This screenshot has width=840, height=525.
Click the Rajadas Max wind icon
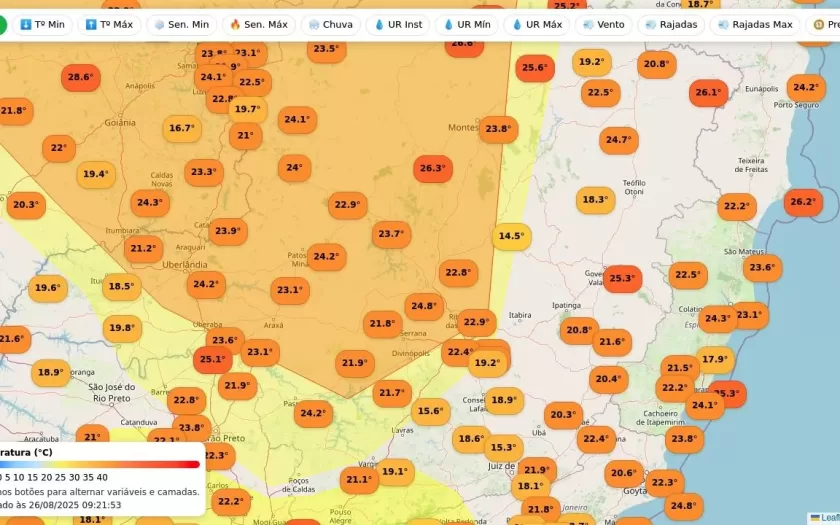coord(727,24)
